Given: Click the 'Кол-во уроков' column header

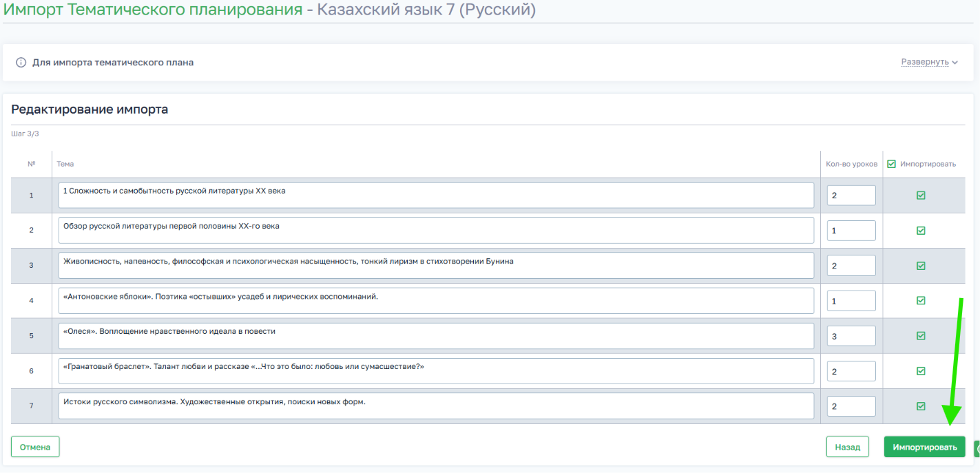Looking at the screenshot, I should [x=852, y=164].
